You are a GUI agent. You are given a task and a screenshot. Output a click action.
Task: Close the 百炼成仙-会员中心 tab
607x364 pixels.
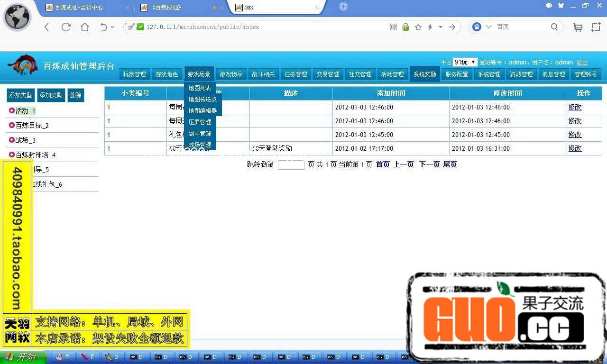click(x=127, y=8)
